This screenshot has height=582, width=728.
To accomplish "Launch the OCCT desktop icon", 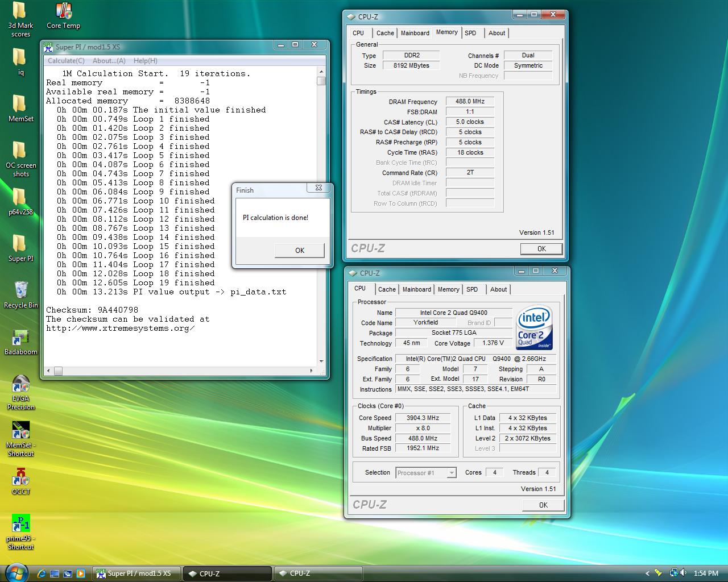I will [20, 481].
